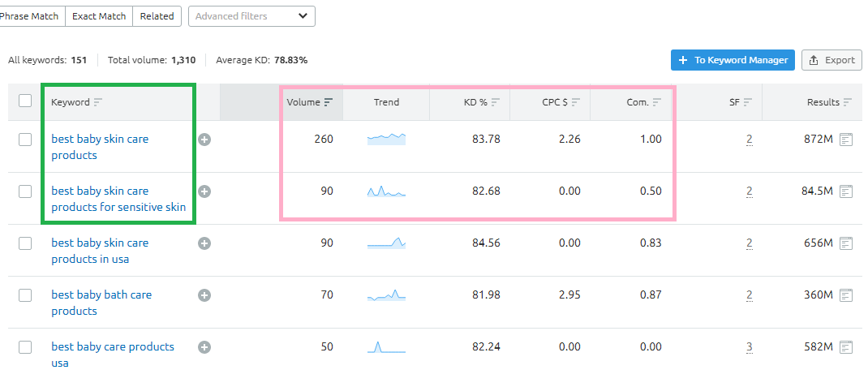Click plus icon beside 'best baby care products usa'
This screenshot has width=868, height=374.
tap(204, 347)
